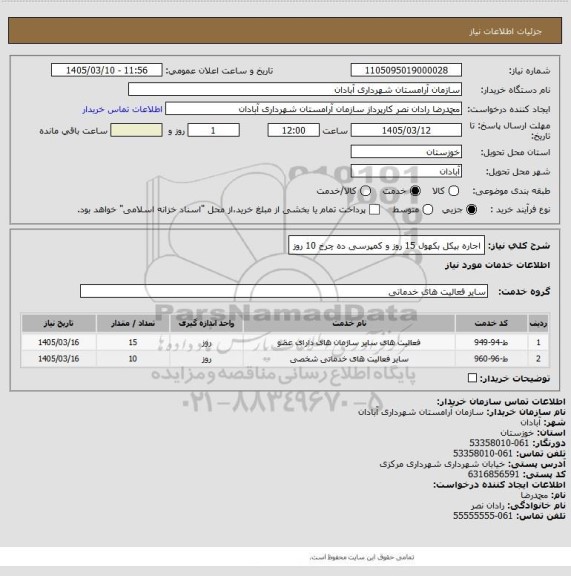
Task: Click the copyright footer text
Action: coord(362,557)
